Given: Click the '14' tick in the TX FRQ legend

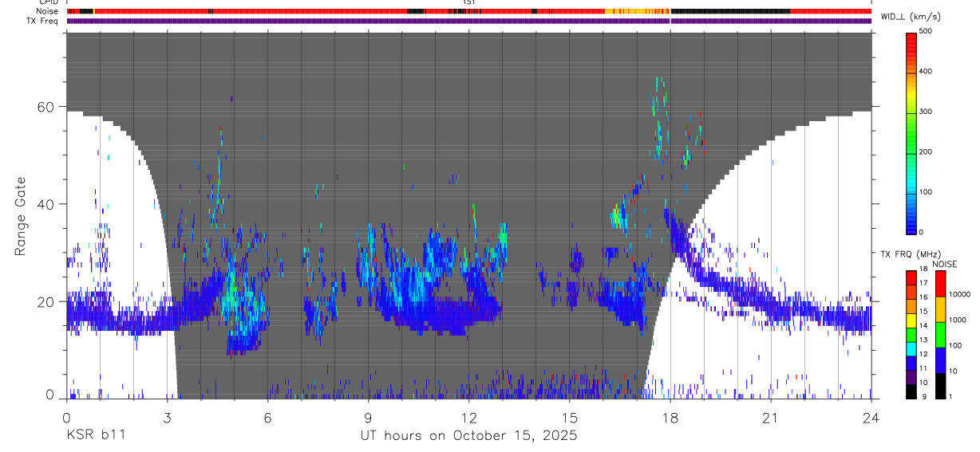Looking at the screenshot, I should [923, 325].
